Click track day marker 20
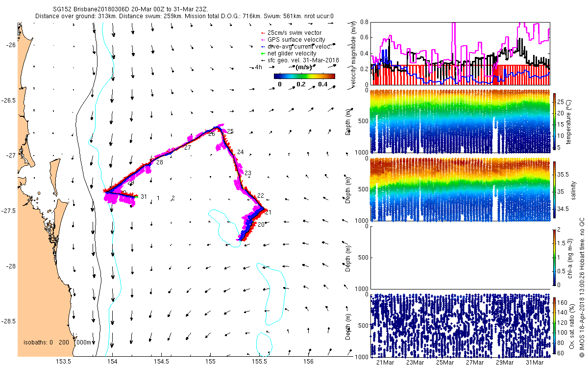 tap(261, 224)
